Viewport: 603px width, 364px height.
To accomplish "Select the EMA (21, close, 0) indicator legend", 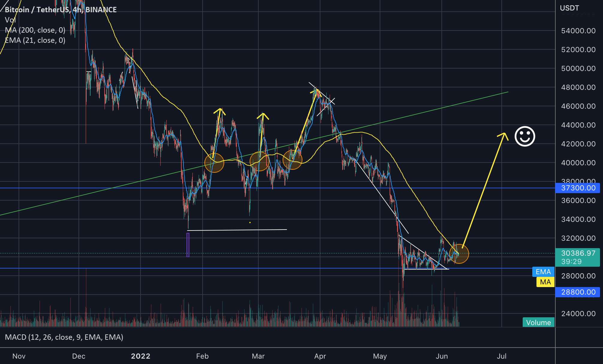I will 35,40.
